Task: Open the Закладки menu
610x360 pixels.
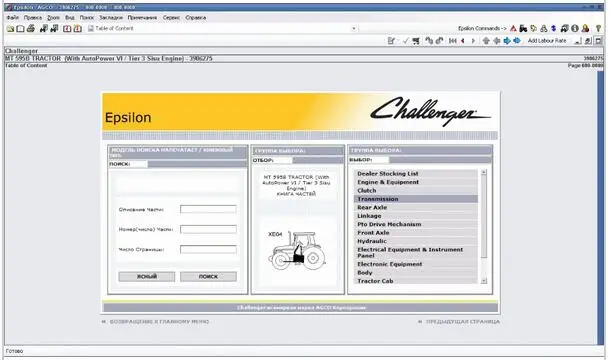Action: (111, 18)
